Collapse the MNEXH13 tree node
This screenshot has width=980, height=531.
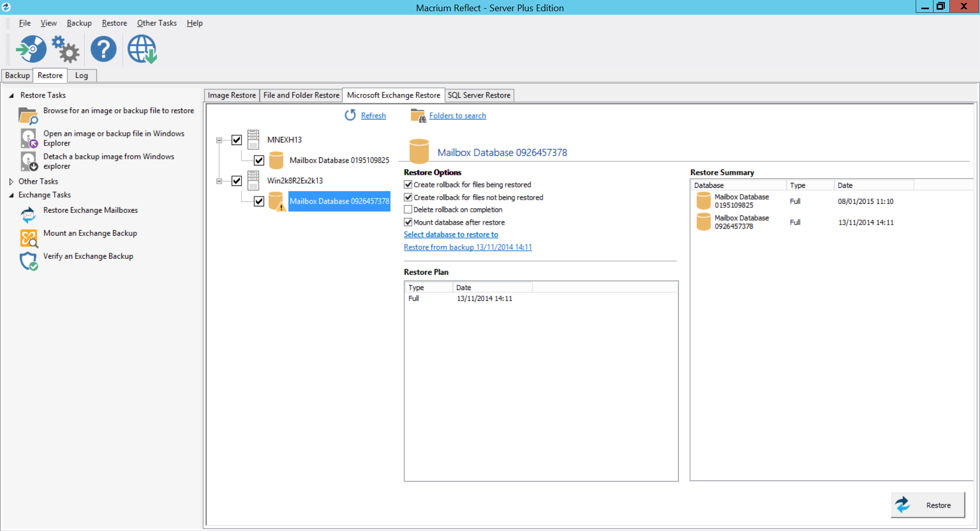[219, 140]
